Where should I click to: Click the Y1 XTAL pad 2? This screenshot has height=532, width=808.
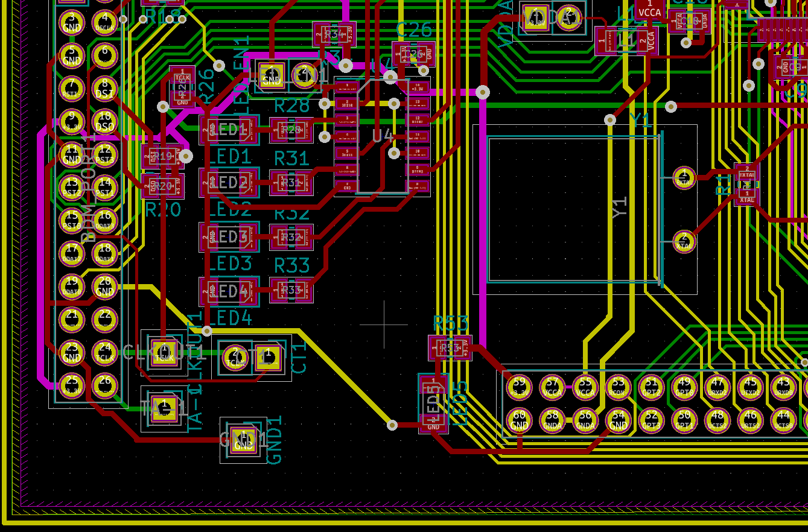(684, 242)
